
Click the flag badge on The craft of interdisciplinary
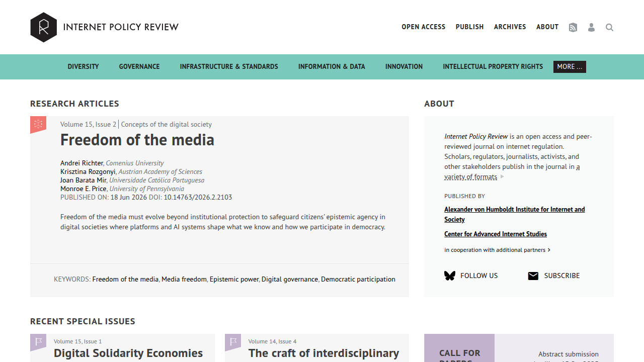(x=232, y=342)
